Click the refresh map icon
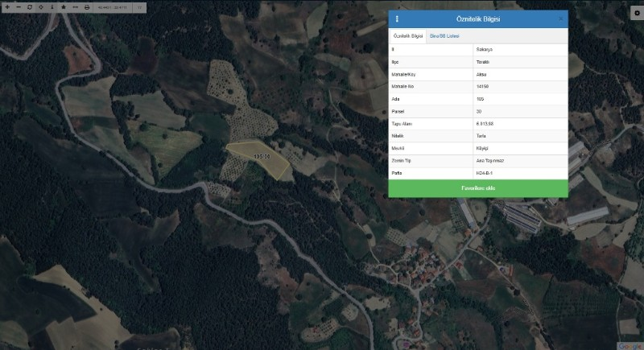Viewport: 644px width, 350px height. 30,6
